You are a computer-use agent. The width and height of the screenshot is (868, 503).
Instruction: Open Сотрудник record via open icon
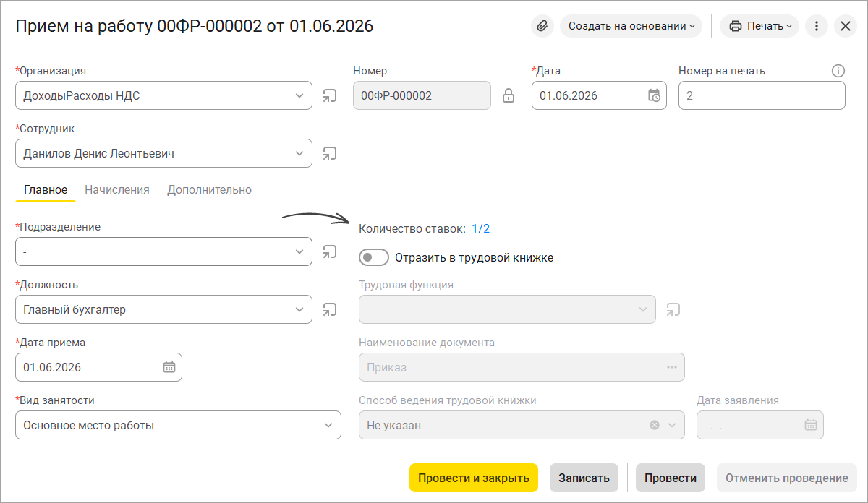pyautogui.click(x=330, y=153)
